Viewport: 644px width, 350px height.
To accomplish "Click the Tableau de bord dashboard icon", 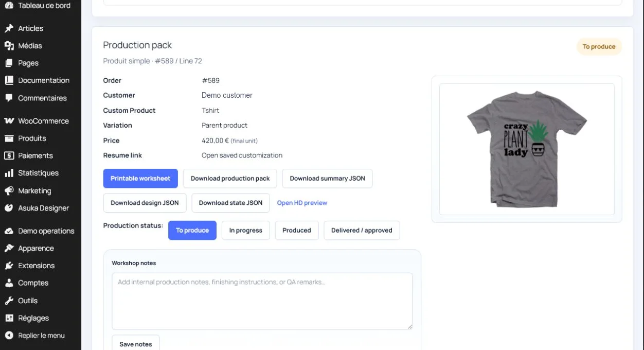I will click(x=9, y=5).
